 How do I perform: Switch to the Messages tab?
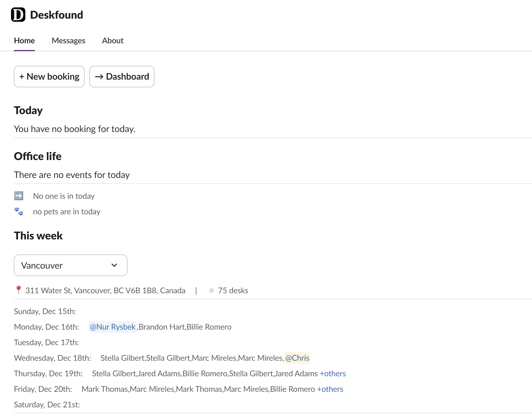coord(68,40)
